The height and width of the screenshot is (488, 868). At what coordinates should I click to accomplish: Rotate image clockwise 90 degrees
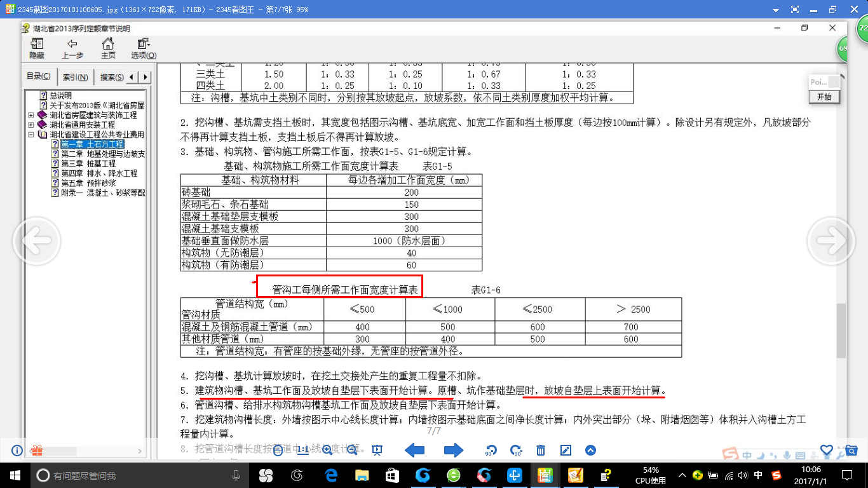pyautogui.click(x=515, y=451)
